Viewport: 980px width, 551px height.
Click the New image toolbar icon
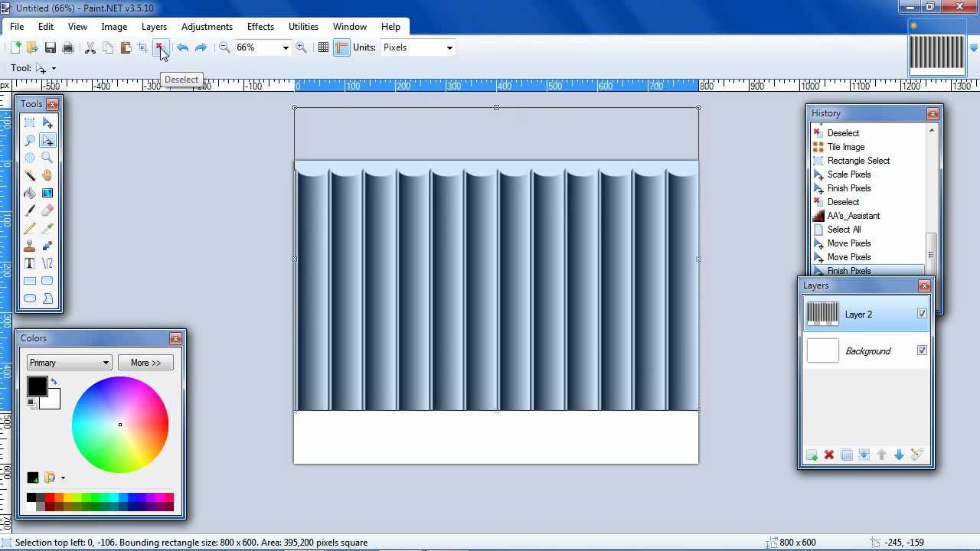tap(15, 47)
